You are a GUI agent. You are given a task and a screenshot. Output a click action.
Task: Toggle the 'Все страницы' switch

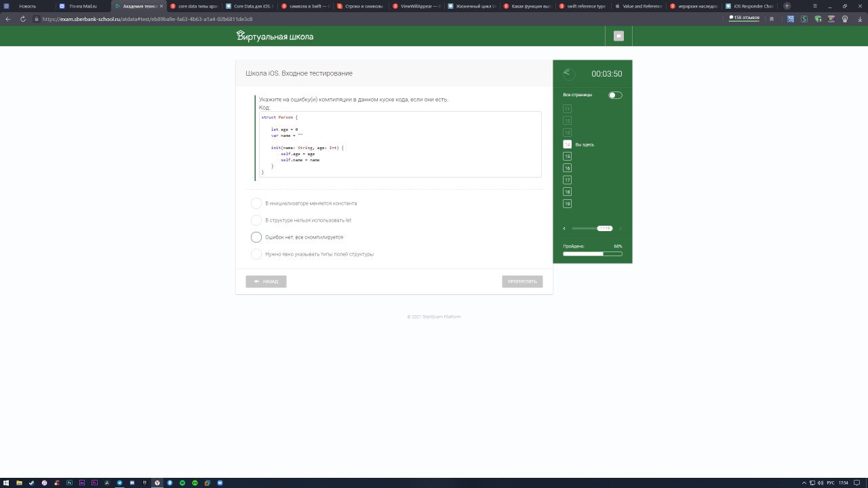[615, 95]
